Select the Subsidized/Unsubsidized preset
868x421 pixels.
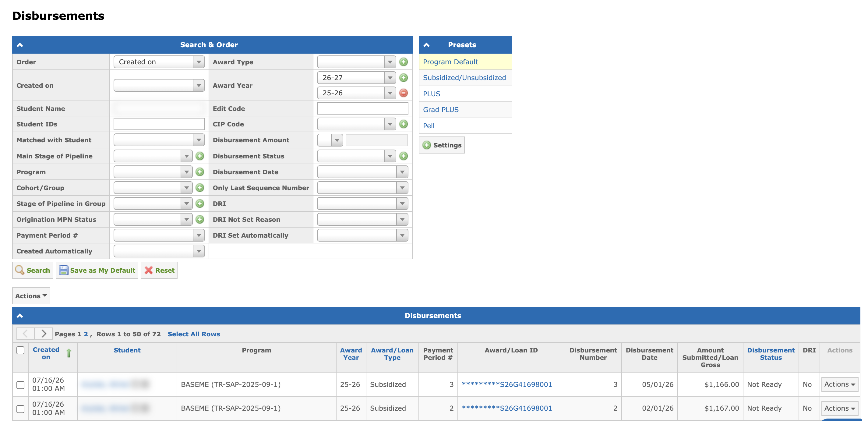[464, 78]
